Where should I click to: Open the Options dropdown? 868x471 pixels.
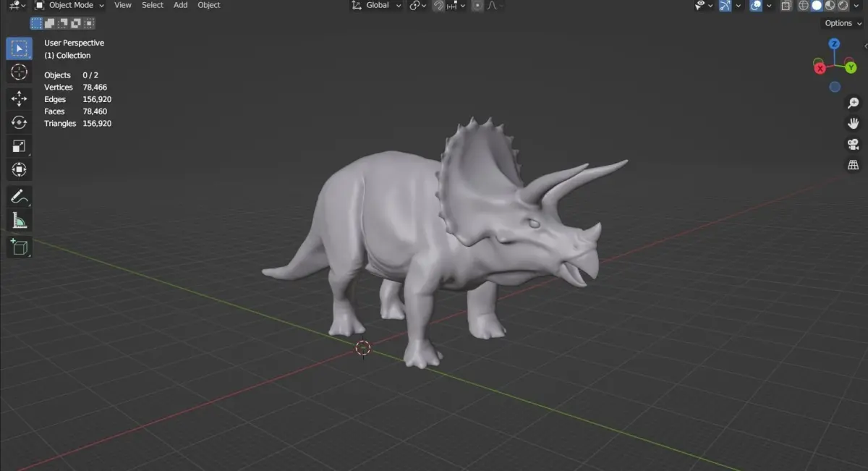pos(843,23)
